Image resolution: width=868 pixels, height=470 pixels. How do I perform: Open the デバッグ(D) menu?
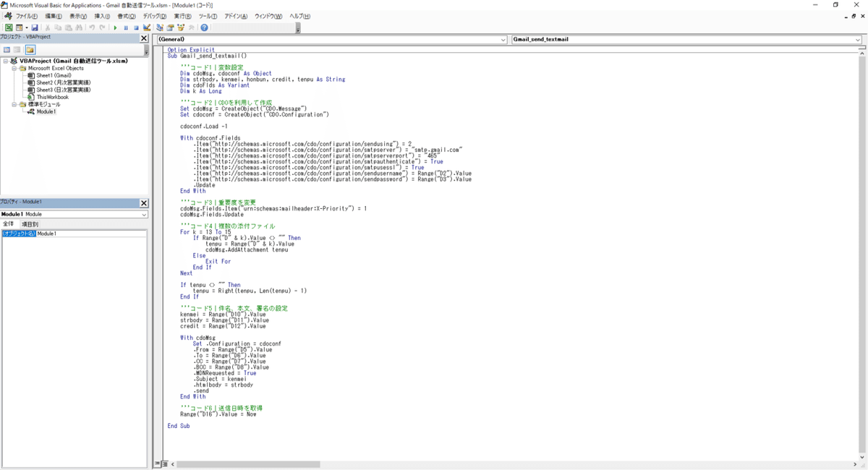tap(155, 16)
